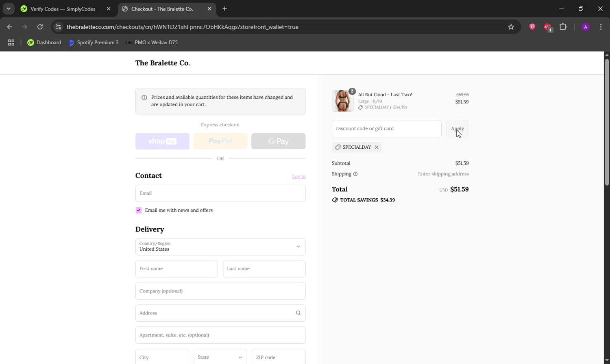610x364 pixels.
Task: Click Company (optional) field
Action: (220, 291)
